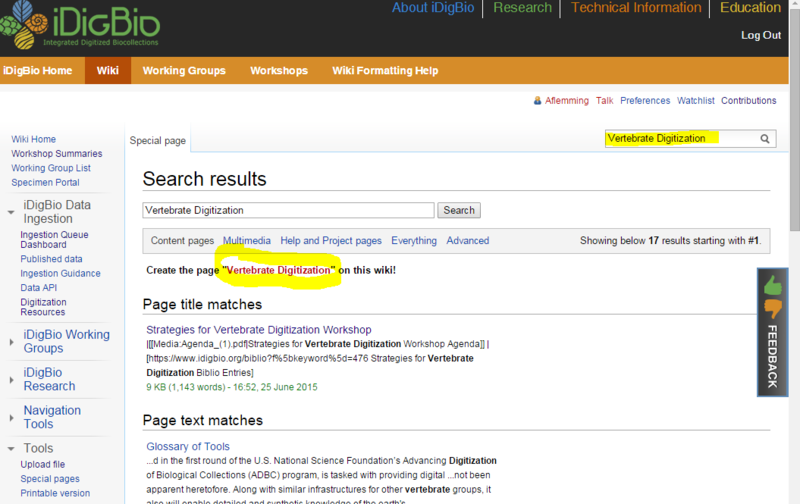This screenshot has height=504, width=800.
Task: Collapse the Tools section arrow
Action: pyautogui.click(x=11, y=448)
